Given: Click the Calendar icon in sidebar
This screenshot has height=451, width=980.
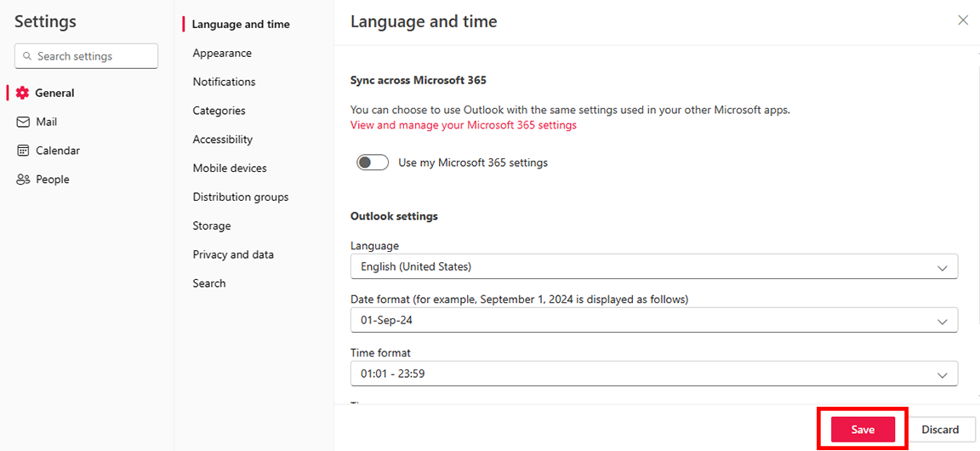Looking at the screenshot, I should pyautogui.click(x=23, y=151).
